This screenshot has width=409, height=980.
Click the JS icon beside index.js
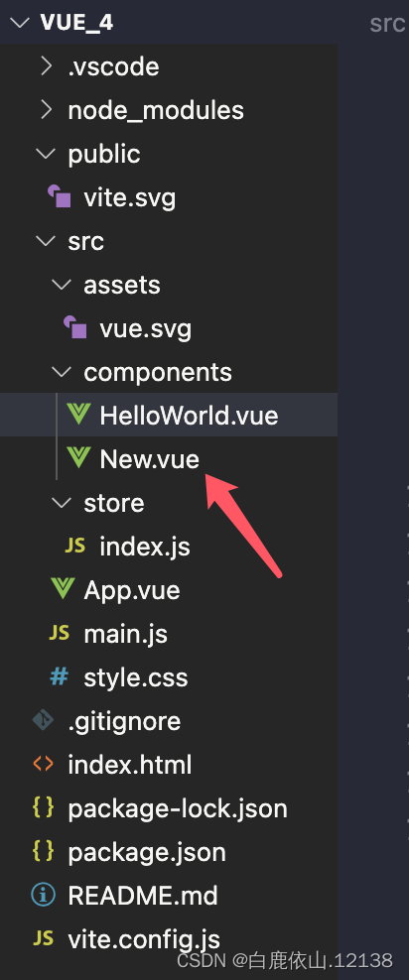75,547
